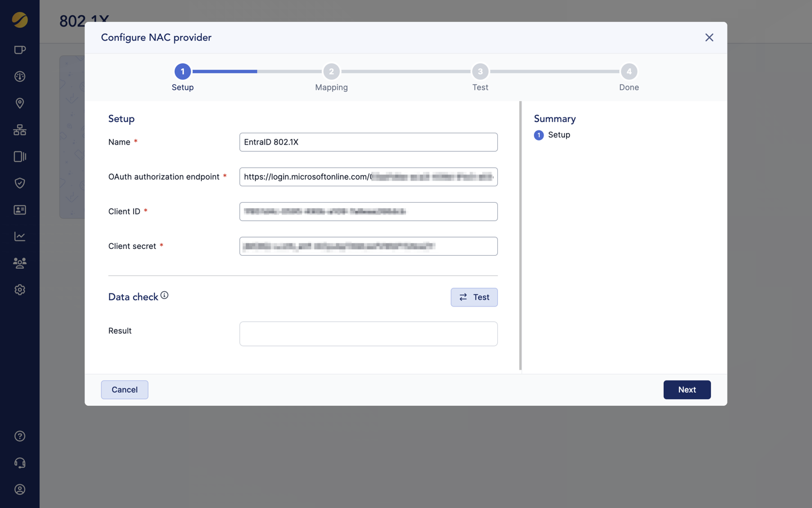The height and width of the screenshot is (508, 812).
Task: Click the Name input field
Action: [x=368, y=142]
